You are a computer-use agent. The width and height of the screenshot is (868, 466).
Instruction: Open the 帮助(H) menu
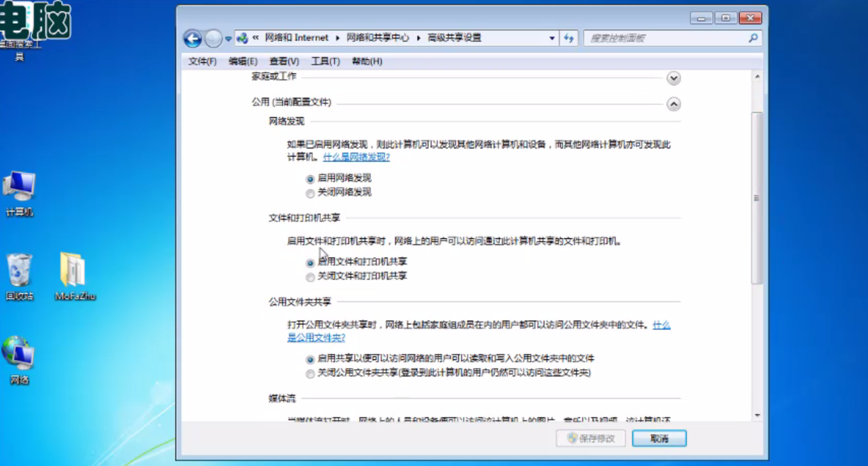tap(367, 61)
